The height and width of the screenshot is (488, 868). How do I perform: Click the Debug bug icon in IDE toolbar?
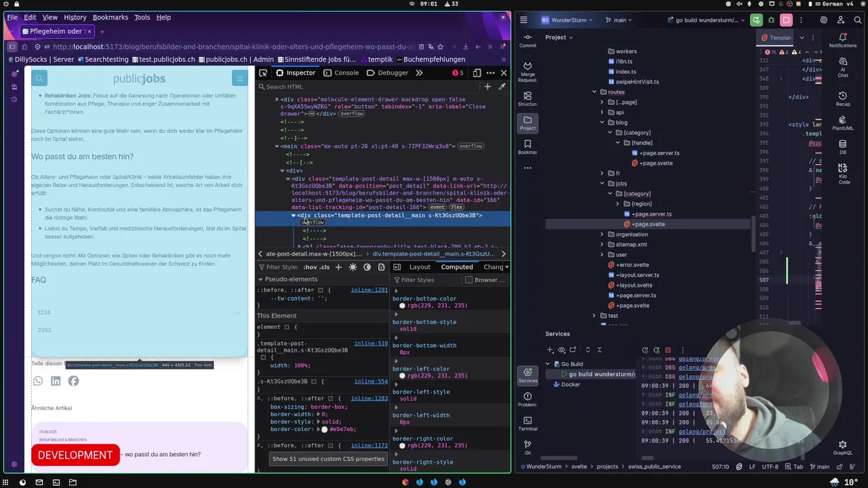[771, 20]
